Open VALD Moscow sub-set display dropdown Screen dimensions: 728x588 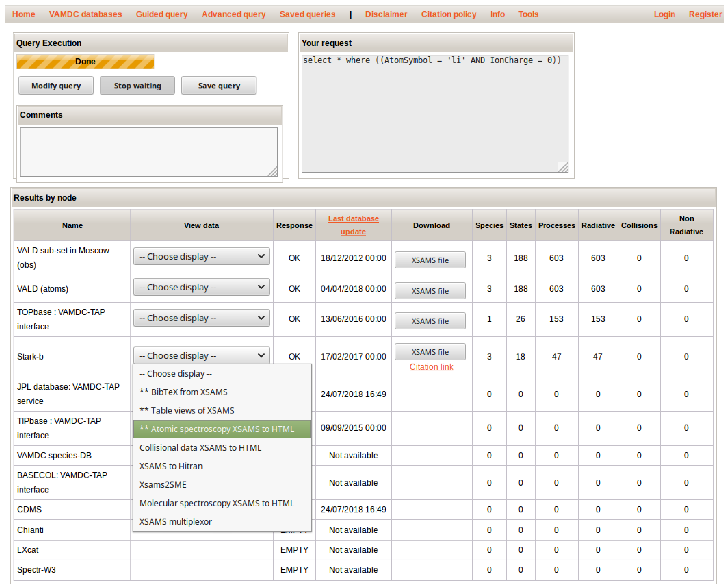(x=201, y=256)
